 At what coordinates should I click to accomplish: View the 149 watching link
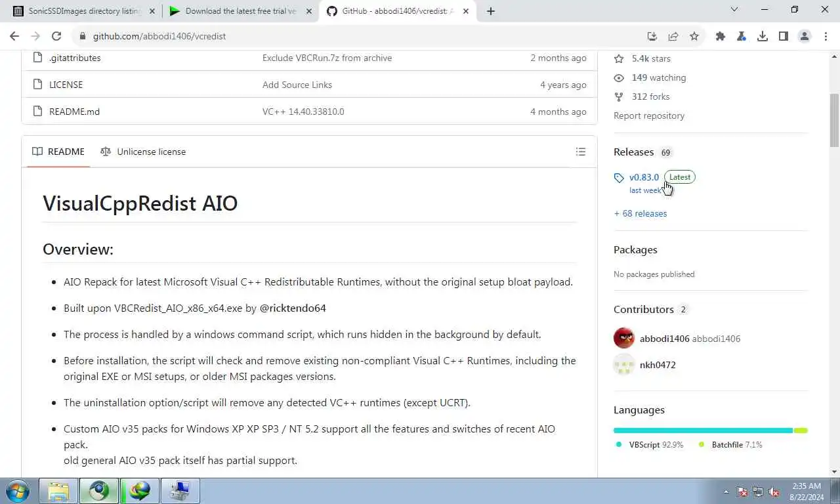coord(650,77)
